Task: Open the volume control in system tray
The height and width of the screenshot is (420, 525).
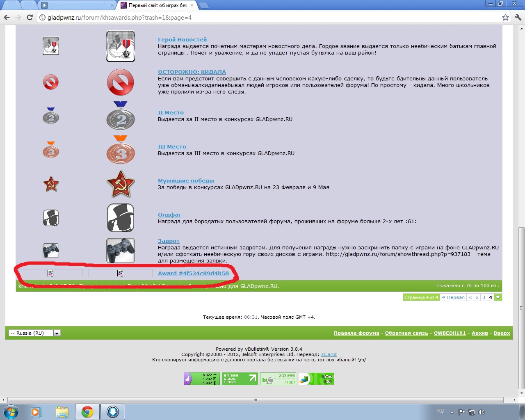Action: coord(482,412)
